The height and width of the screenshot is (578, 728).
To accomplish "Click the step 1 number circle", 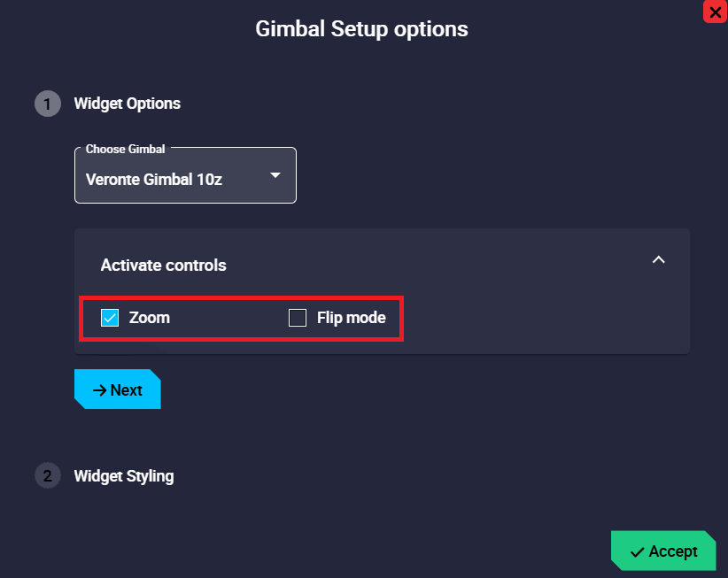I will coord(47,104).
